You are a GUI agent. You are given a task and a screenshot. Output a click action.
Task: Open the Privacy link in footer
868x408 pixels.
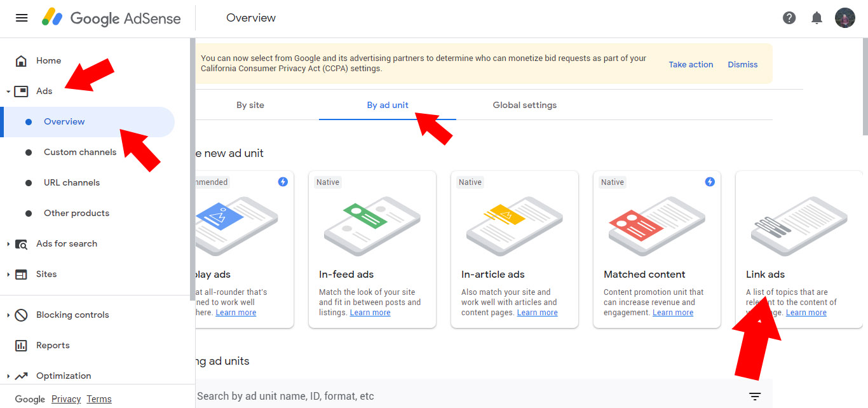[x=66, y=399]
